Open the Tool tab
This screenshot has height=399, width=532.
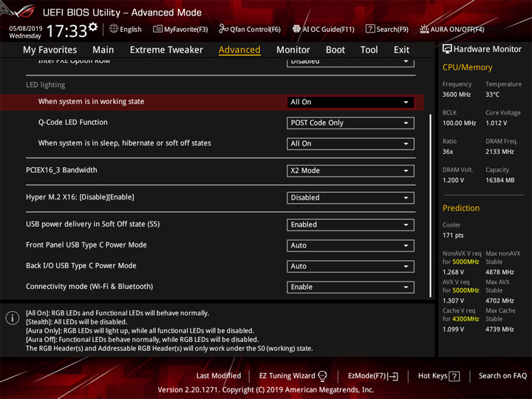coord(369,50)
